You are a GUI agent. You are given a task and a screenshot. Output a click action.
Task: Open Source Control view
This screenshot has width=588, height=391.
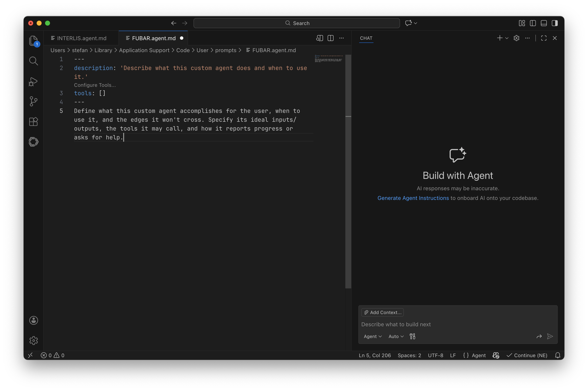pyautogui.click(x=33, y=102)
